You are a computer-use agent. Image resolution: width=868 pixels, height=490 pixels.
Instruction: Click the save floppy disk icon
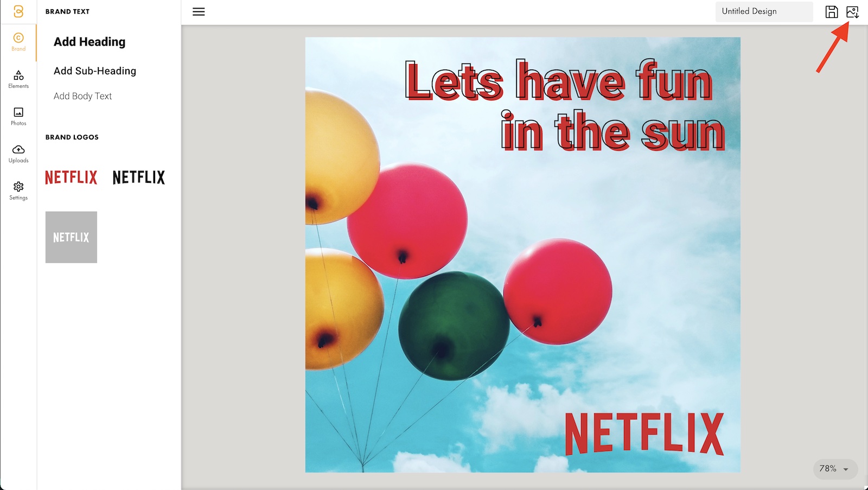[x=832, y=11]
